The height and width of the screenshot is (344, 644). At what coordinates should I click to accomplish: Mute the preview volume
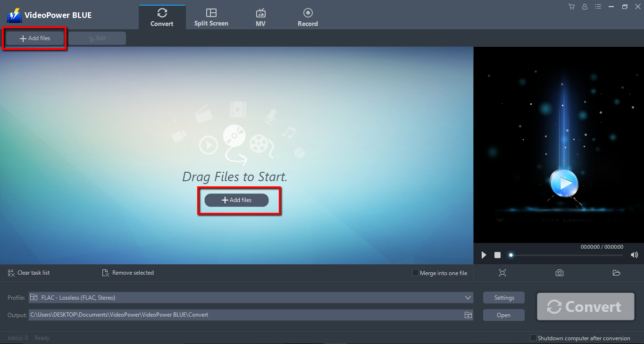pos(634,255)
